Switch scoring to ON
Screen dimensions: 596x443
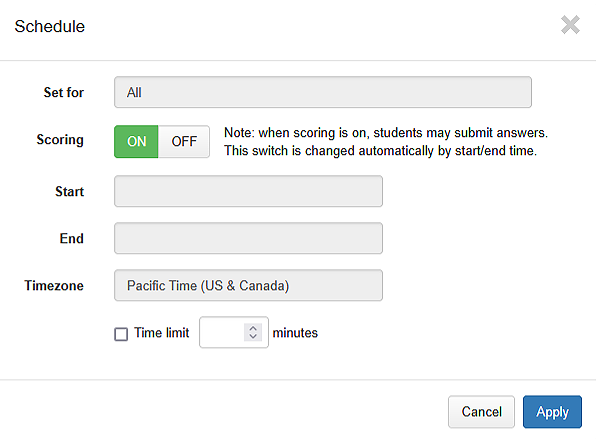click(x=136, y=141)
